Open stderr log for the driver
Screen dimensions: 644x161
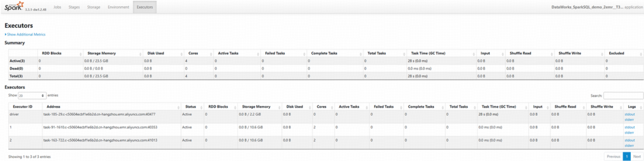tap(629, 119)
